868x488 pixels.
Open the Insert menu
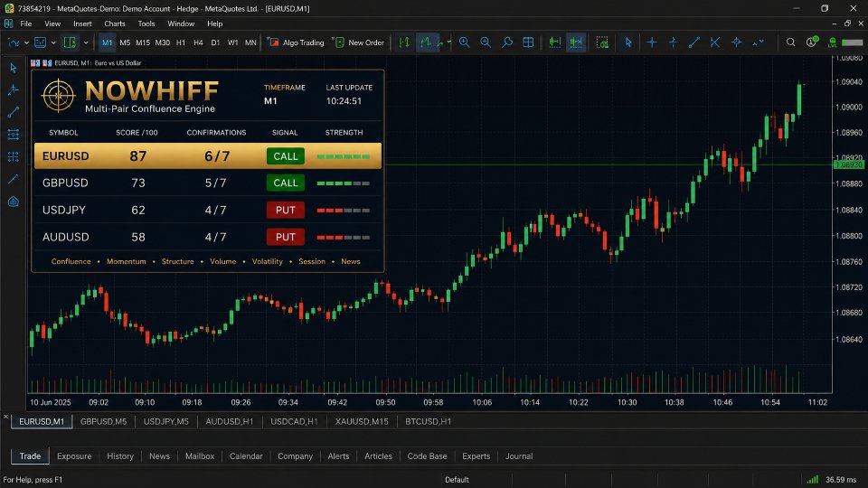pyautogui.click(x=82, y=23)
